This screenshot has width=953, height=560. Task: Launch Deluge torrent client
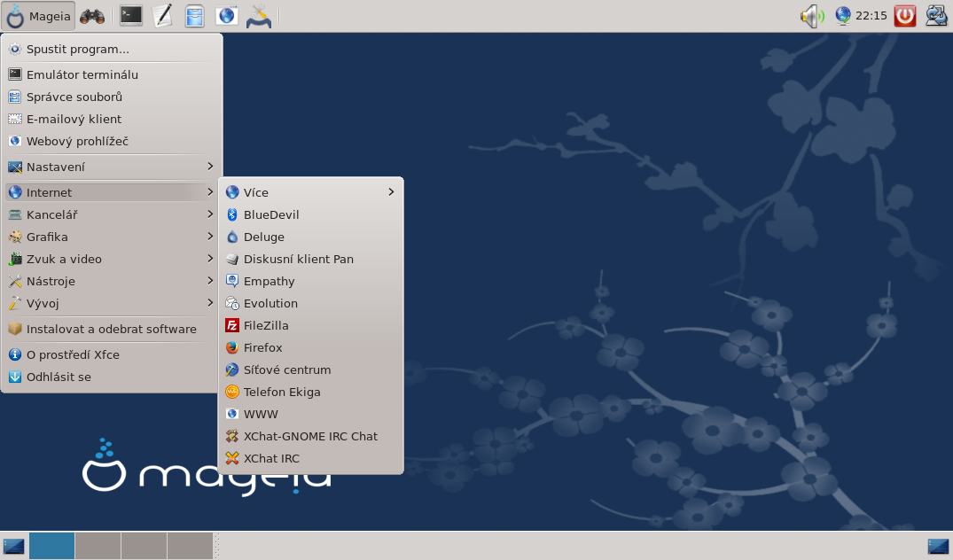click(x=310, y=237)
